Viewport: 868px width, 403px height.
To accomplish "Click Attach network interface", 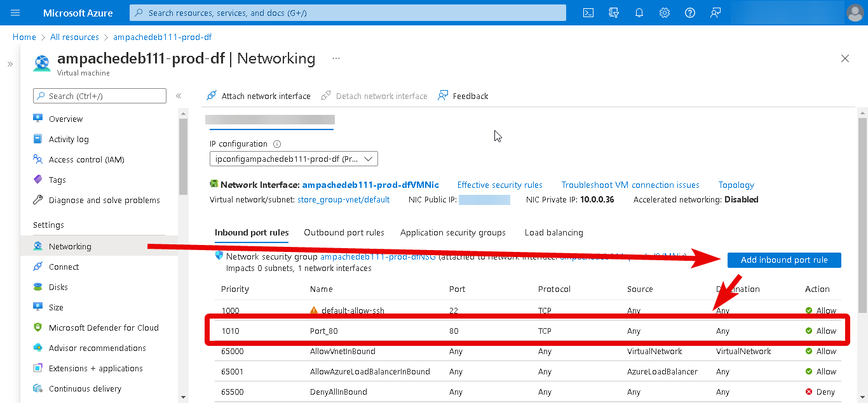I will pos(259,96).
